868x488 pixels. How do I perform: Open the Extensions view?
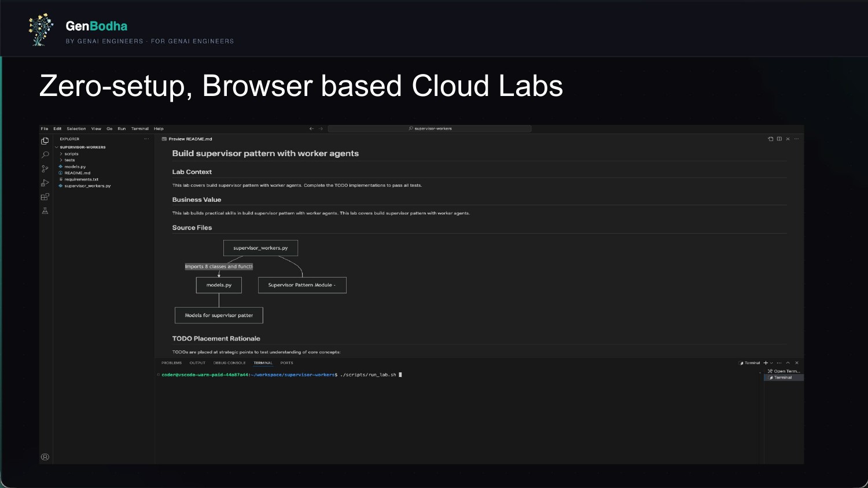[45, 197]
